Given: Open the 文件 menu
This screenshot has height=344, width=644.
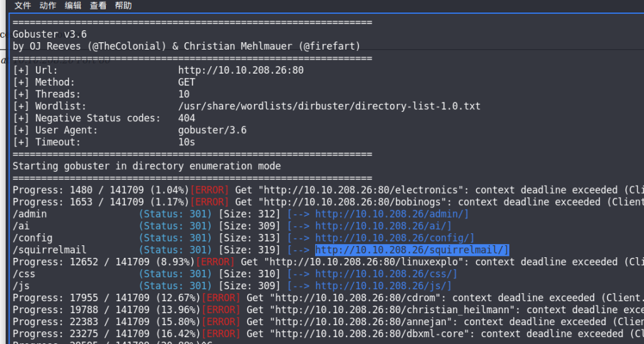Looking at the screenshot, I should click(x=23, y=5).
